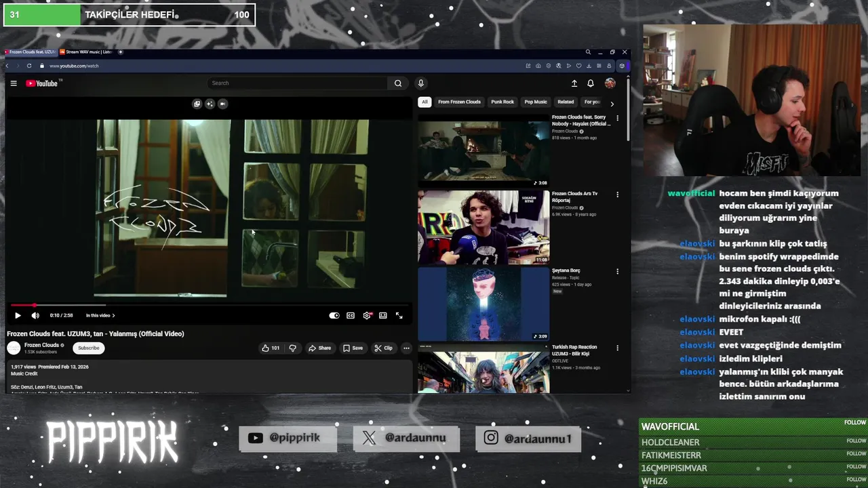This screenshot has width=868, height=488.
Task: Click chat username 'wavofficial'
Action: [x=691, y=193]
